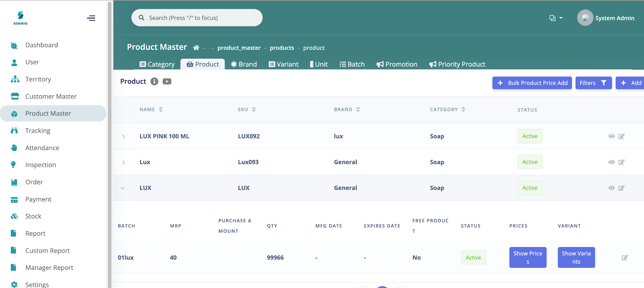Click the Attendance hand icon
The image size is (644, 288).
[x=14, y=148]
